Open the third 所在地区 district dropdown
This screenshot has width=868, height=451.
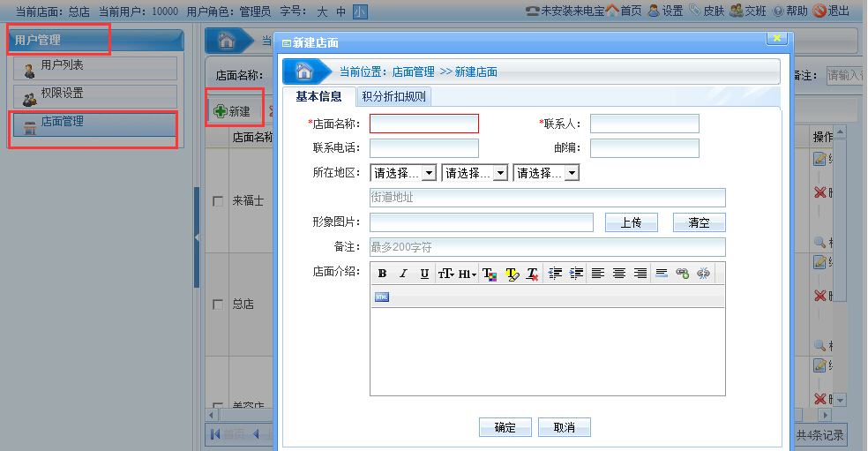pyautogui.click(x=546, y=173)
